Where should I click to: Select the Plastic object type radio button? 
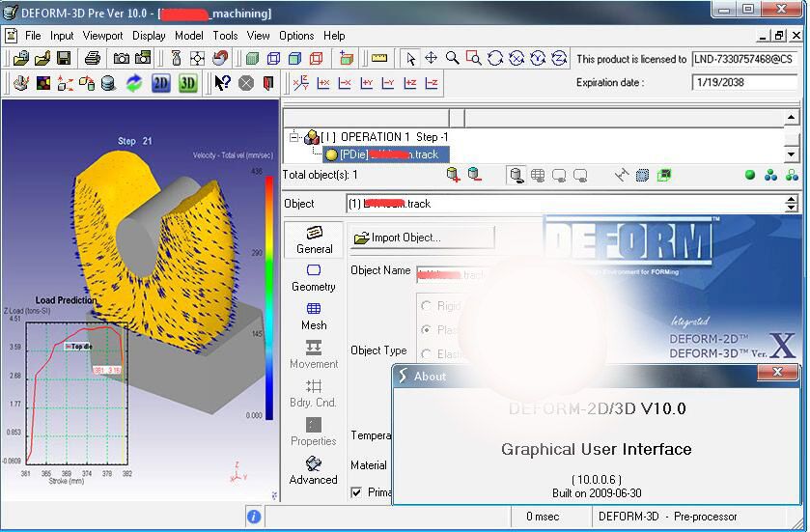tap(426, 330)
